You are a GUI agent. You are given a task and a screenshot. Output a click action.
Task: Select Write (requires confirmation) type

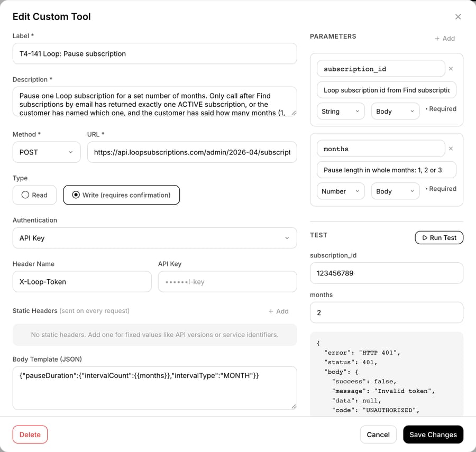122,195
